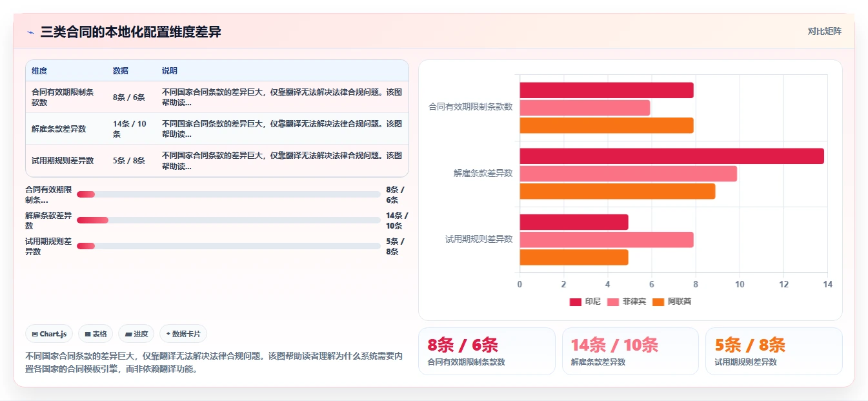Toggle the 菲律宾 legend swatch
This screenshot has width=868, height=401.
click(613, 302)
